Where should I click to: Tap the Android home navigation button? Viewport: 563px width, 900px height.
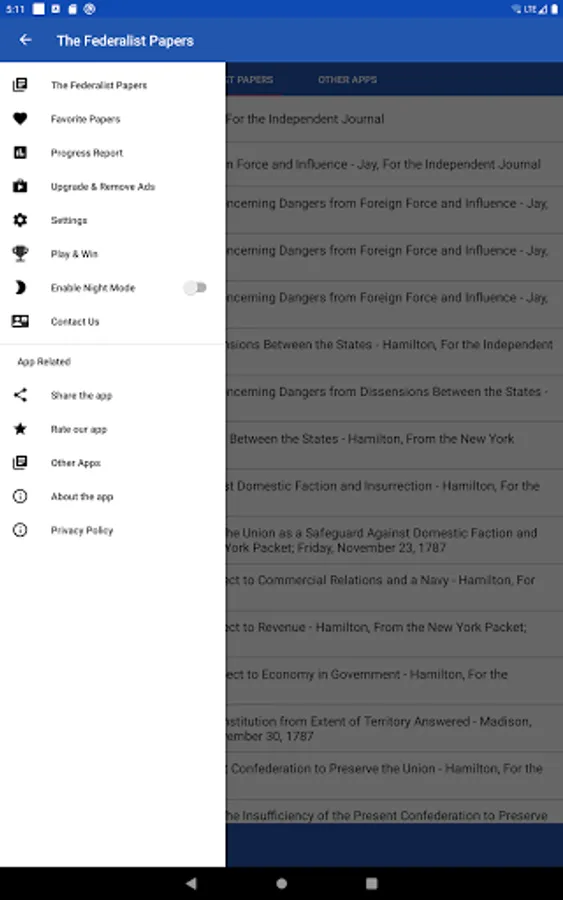[x=281, y=883]
